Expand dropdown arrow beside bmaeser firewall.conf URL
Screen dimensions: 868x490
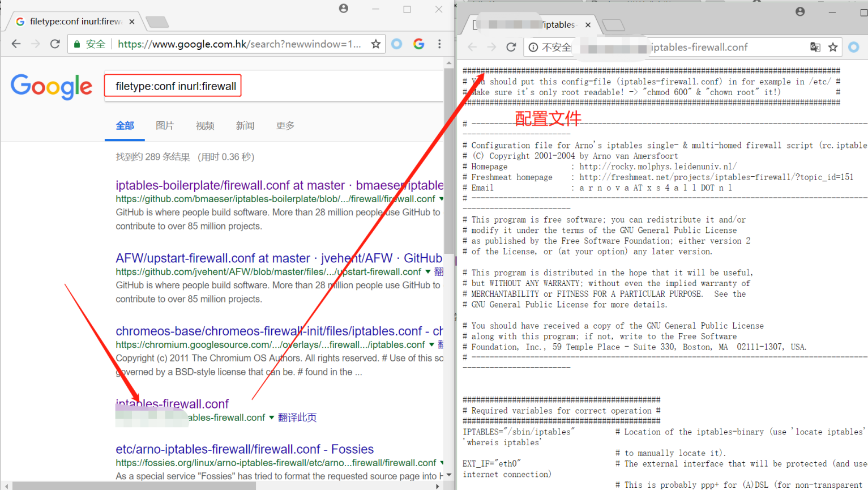pos(441,199)
